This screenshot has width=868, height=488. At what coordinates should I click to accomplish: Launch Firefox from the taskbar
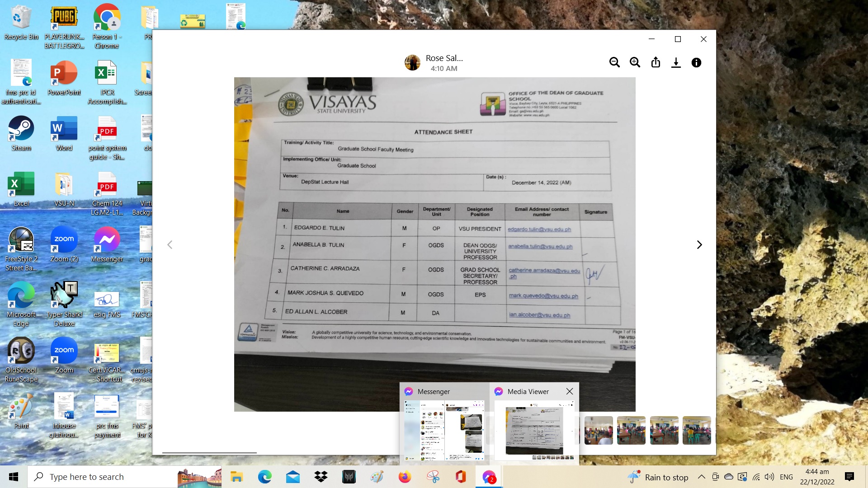[x=405, y=477]
